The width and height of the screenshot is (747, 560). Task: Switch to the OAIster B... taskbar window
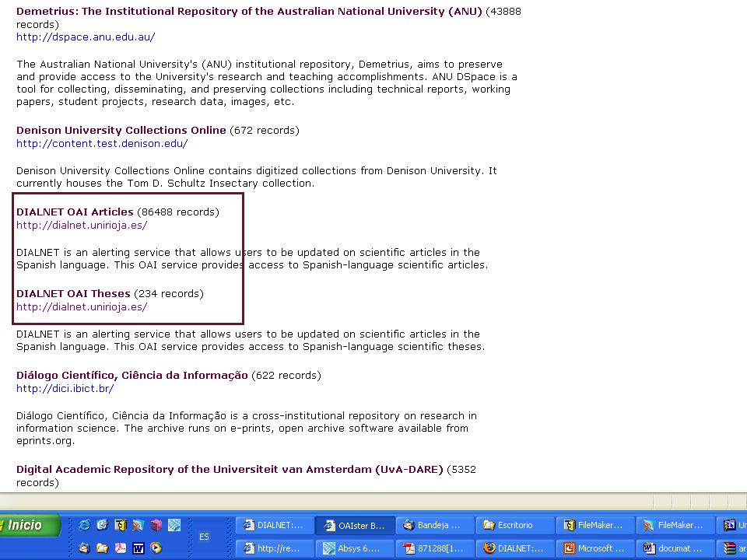point(356,525)
